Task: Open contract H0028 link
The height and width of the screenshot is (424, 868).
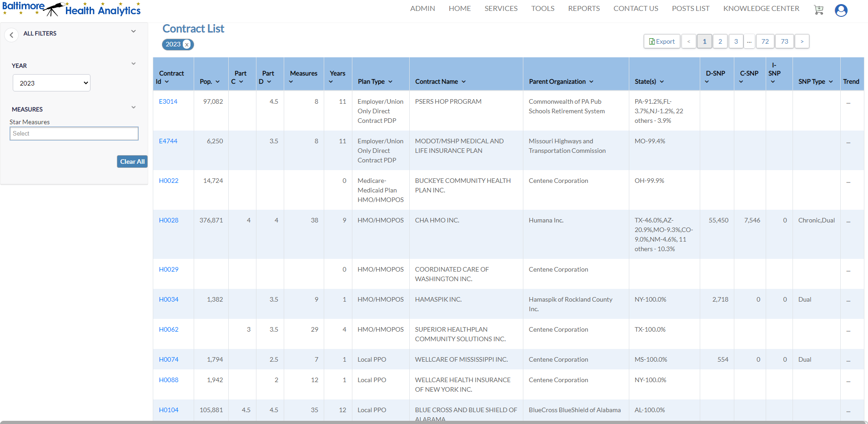Action: (x=169, y=220)
